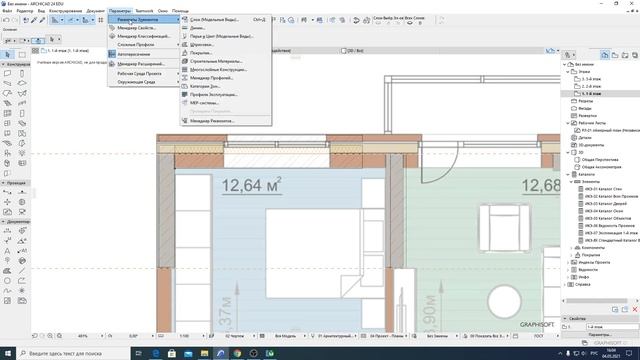The image size is (640, 360).
Task: Click the eyedropper (pick up parameters) icon
Action: (34, 20)
